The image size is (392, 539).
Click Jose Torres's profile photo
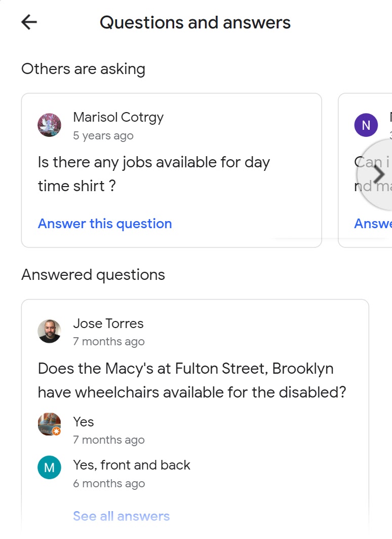click(50, 331)
